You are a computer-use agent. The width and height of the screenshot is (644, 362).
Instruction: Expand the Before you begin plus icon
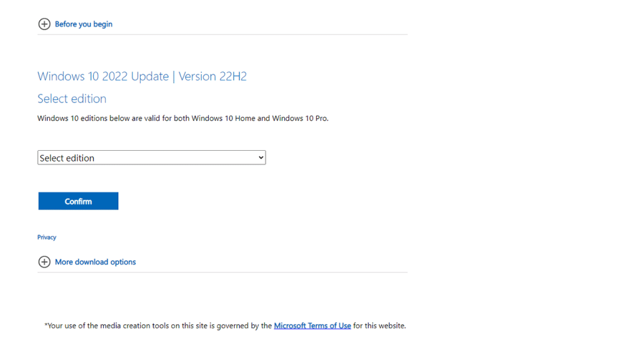pyautogui.click(x=45, y=25)
